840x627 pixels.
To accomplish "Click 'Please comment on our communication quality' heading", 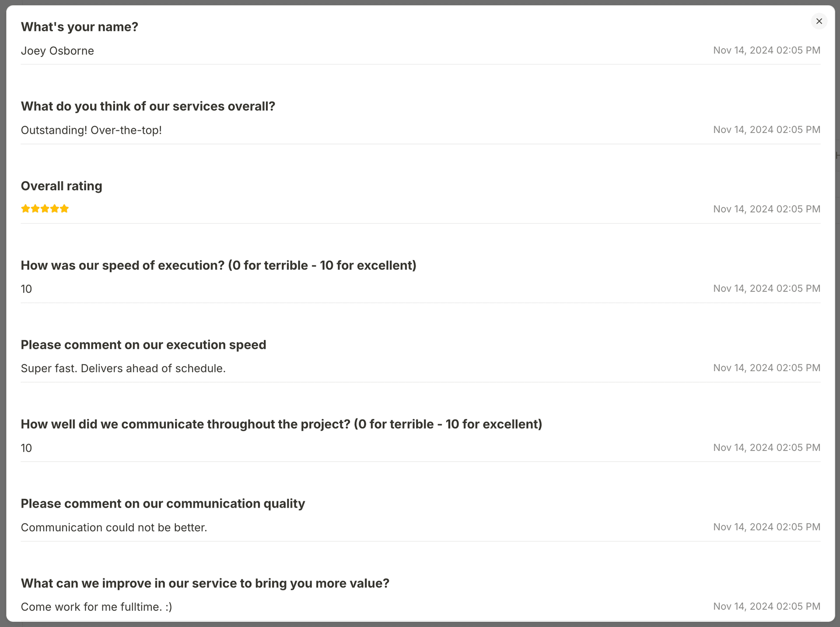I will pyautogui.click(x=163, y=504).
